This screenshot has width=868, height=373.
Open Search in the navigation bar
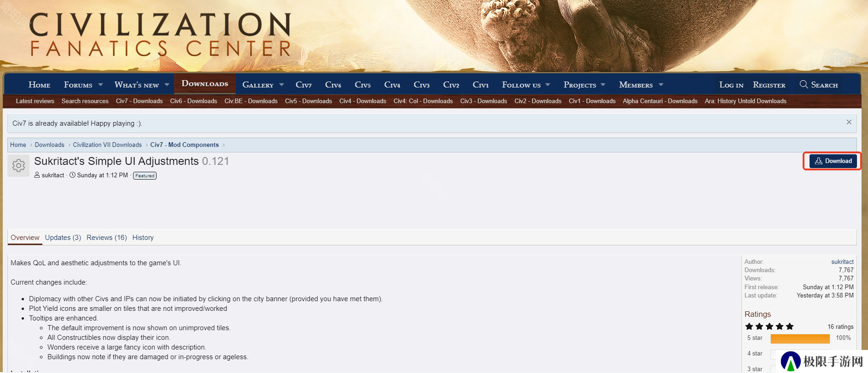pyautogui.click(x=819, y=85)
